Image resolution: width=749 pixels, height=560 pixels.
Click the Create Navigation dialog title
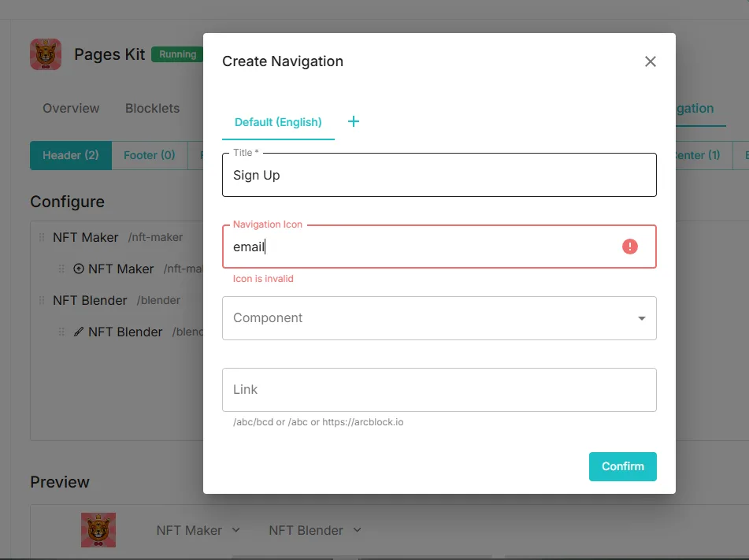tap(283, 61)
